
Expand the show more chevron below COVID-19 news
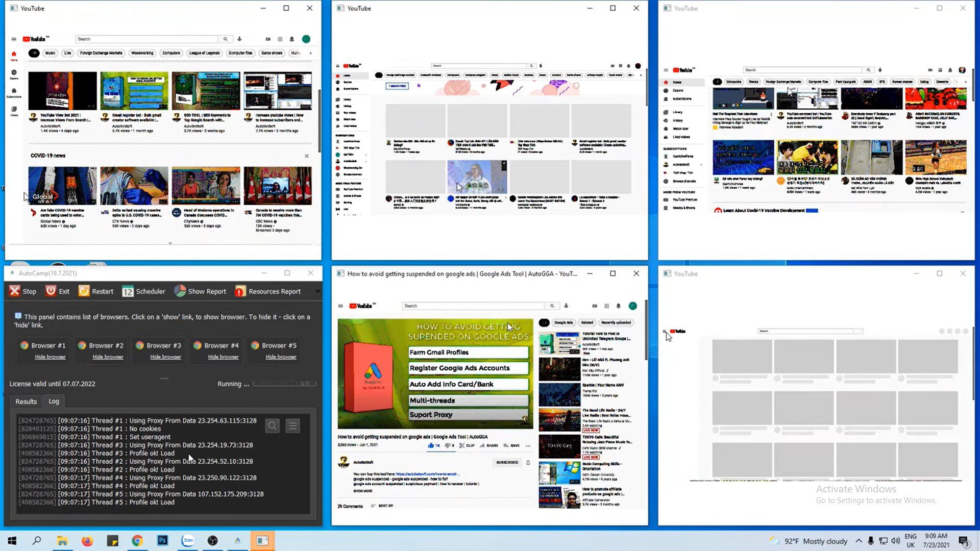coord(170,243)
